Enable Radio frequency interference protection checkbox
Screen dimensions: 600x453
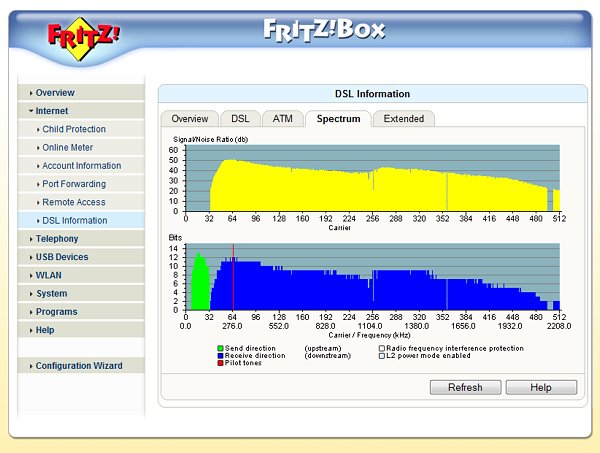(381, 349)
